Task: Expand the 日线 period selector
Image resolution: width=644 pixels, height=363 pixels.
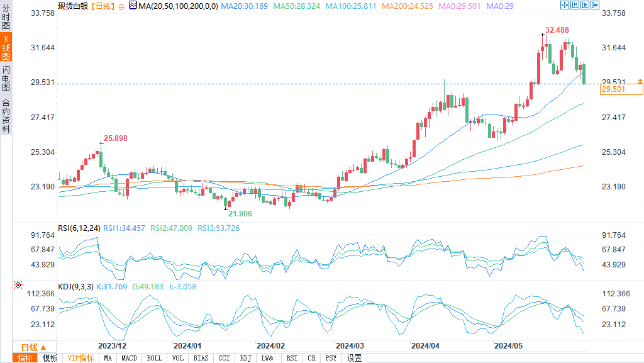Action: click(x=34, y=347)
